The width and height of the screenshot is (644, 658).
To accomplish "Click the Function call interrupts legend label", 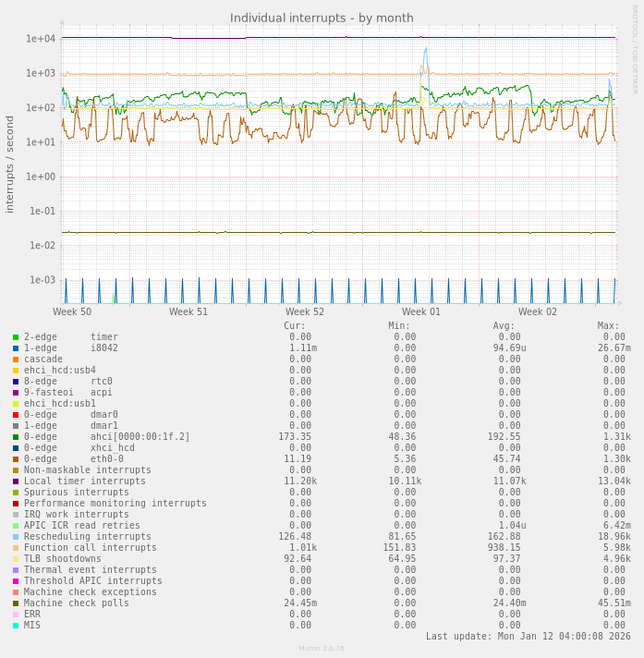I will (x=90, y=548).
